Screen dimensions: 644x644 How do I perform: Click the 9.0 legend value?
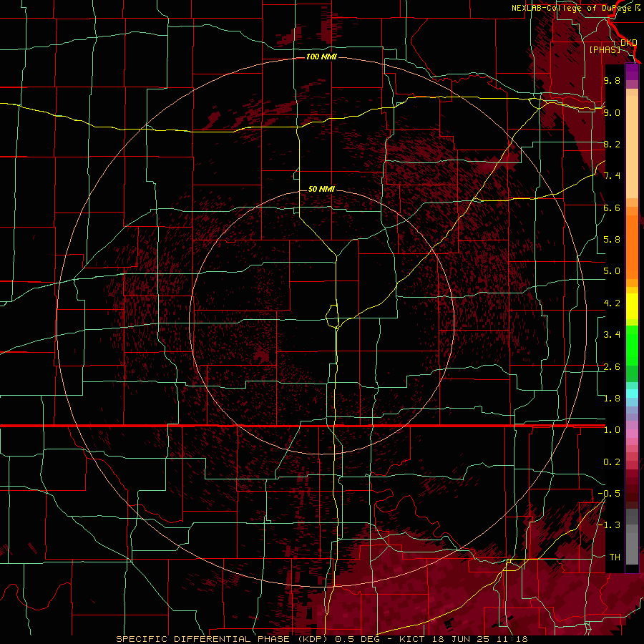612,112
